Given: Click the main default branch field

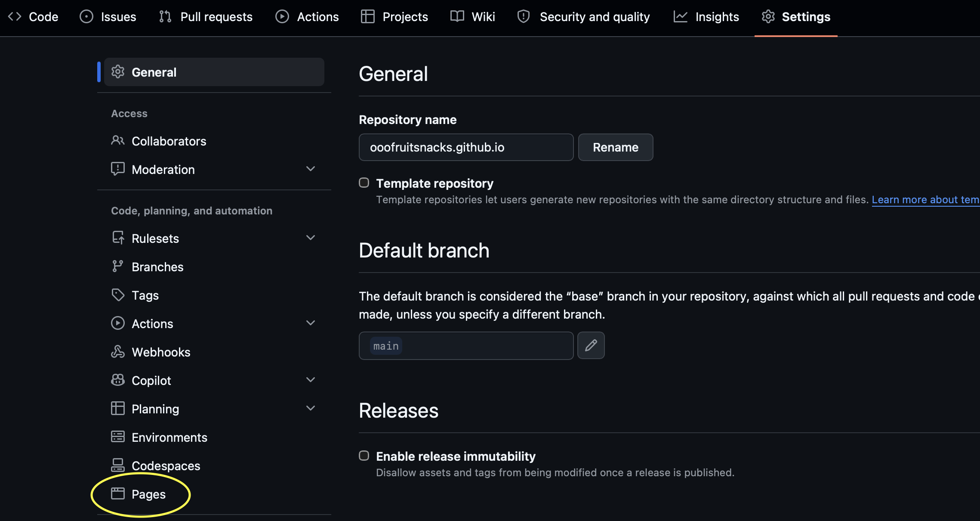Looking at the screenshot, I should (466, 345).
